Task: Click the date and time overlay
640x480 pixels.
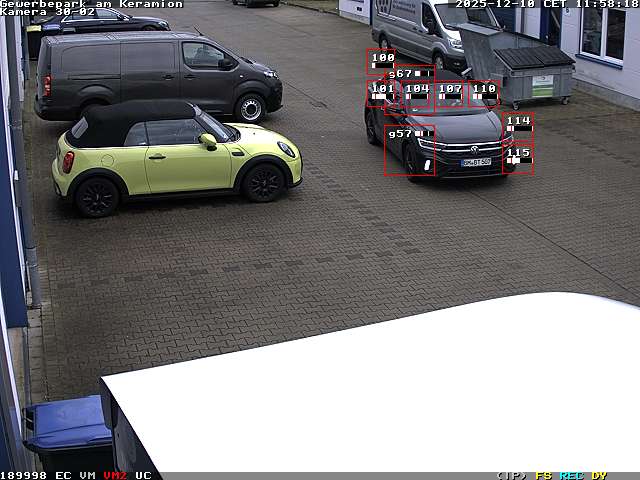Action: pos(547,4)
